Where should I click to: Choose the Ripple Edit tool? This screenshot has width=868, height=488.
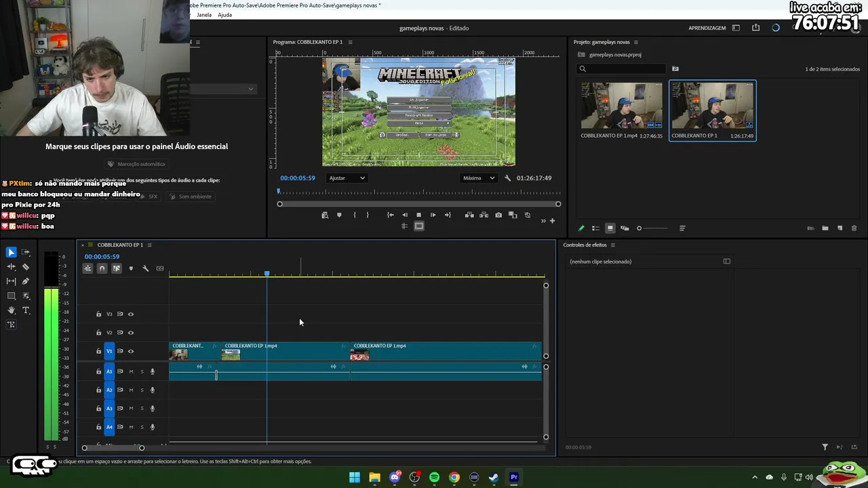[x=12, y=267]
